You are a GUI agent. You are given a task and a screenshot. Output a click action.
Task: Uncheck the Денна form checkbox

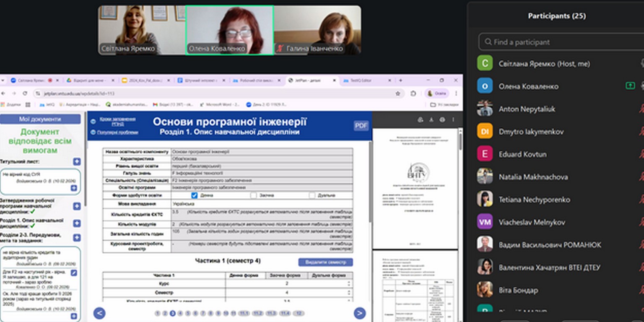tap(194, 195)
